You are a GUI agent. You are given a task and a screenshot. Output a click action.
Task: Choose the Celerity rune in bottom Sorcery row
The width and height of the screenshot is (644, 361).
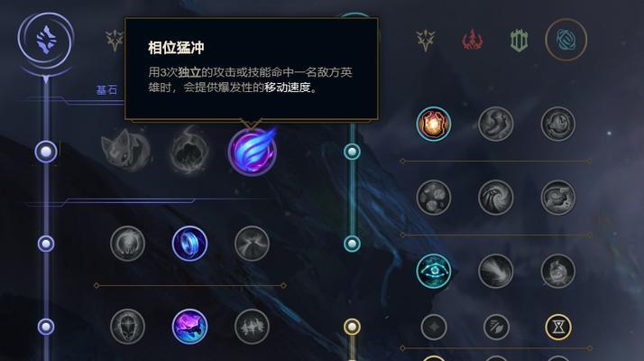[189, 327]
